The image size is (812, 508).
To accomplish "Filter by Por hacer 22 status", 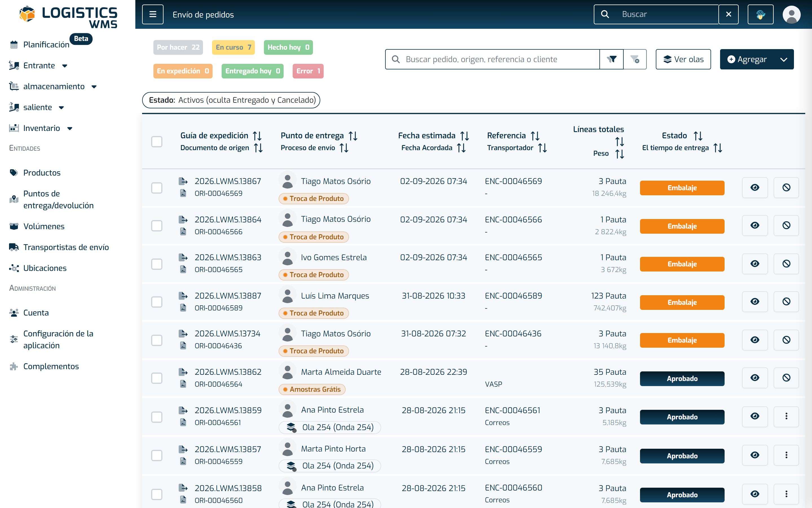I will coord(178,47).
